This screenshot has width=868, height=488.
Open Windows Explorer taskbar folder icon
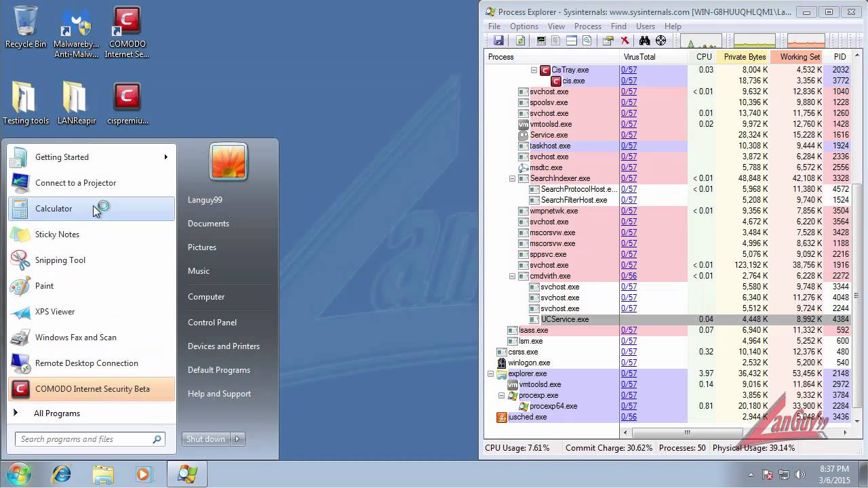pyautogui.click(x=103, y=474)
